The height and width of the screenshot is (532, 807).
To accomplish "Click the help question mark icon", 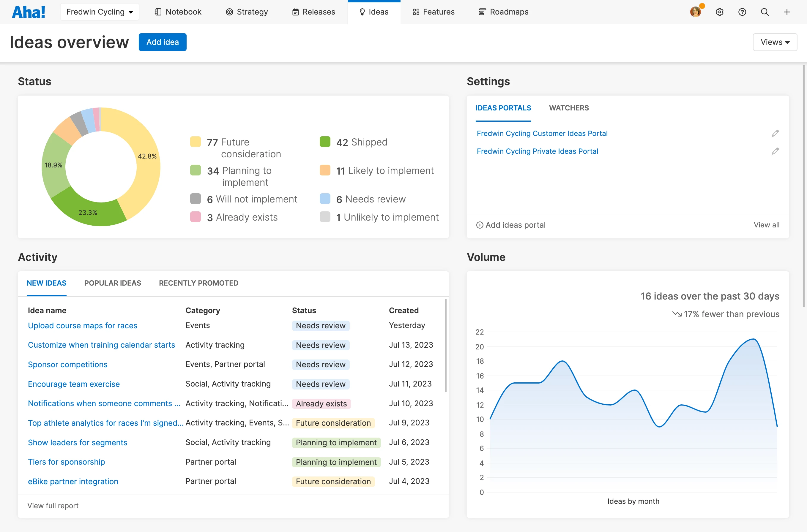I will point(742,12).
